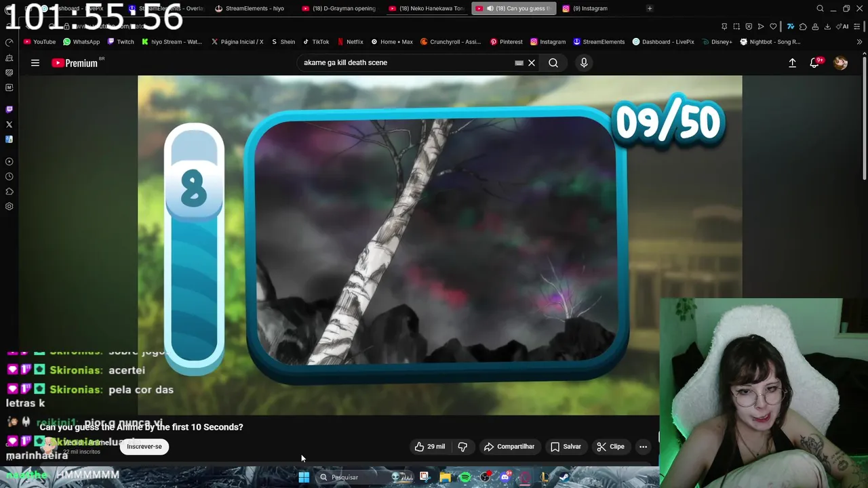Open History clock in sidebar

tap(9, 176)
